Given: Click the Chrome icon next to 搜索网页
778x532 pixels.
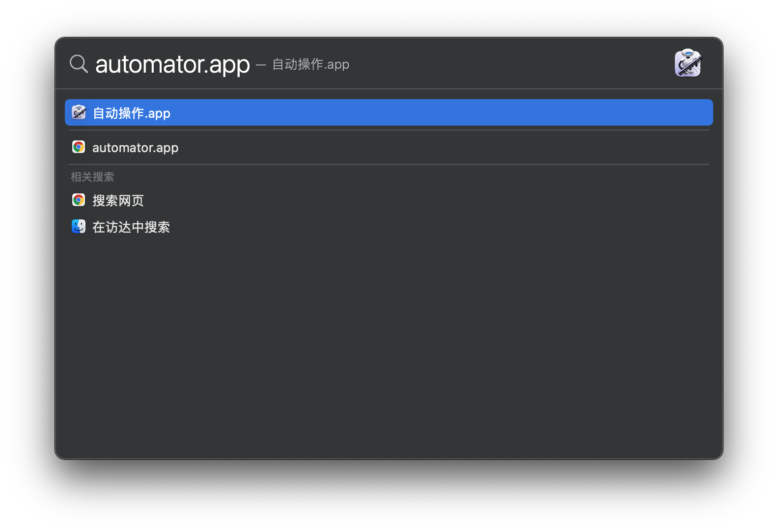Looking at the screenshot, I should tap(79, 200).
